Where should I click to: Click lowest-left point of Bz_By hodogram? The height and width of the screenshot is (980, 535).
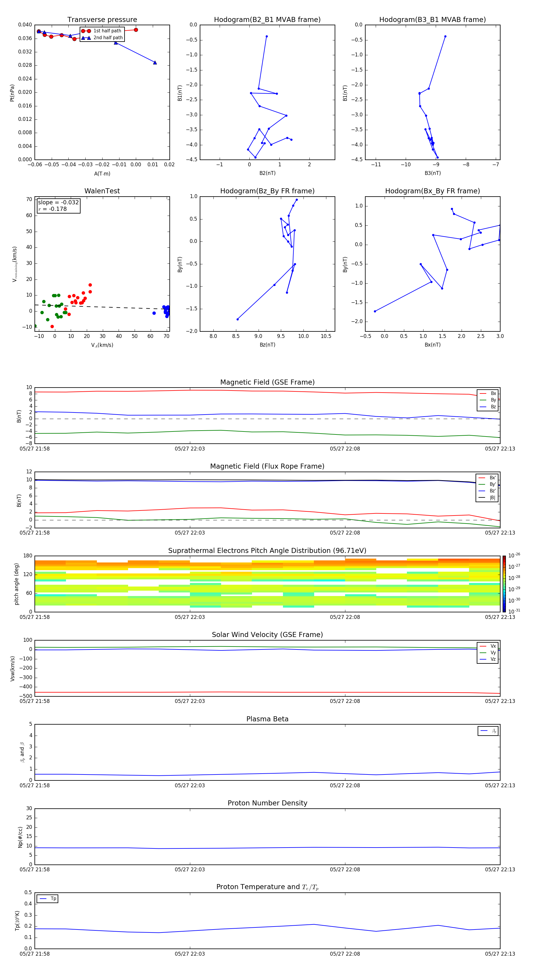tap(237, 319)
